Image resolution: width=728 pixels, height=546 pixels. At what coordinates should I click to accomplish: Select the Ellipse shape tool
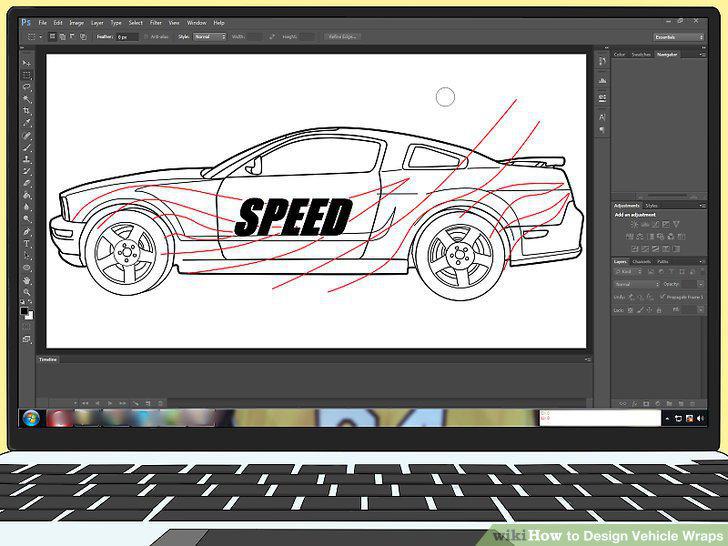tap(26, 268)
